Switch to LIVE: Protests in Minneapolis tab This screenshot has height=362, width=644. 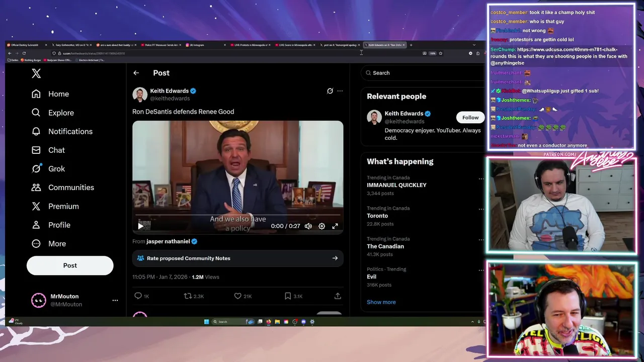pos(250,45)
